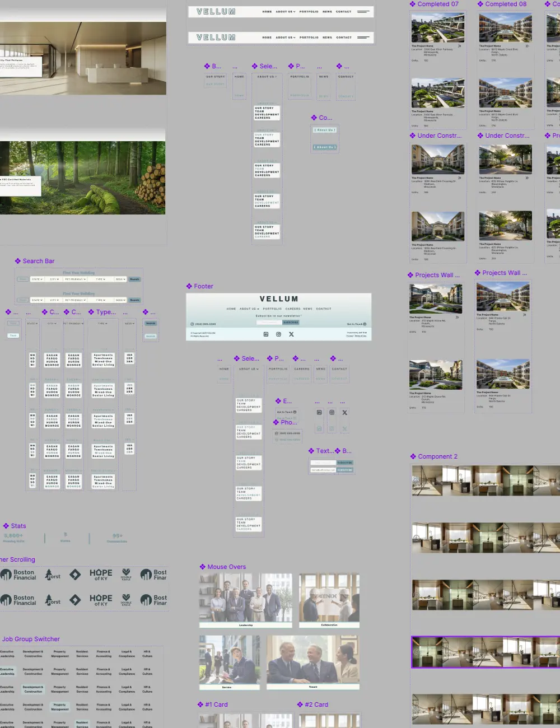Click the VELLUM logo in the upper header
The height and width of the screenshot is (728, 560).
coord(216,11)
